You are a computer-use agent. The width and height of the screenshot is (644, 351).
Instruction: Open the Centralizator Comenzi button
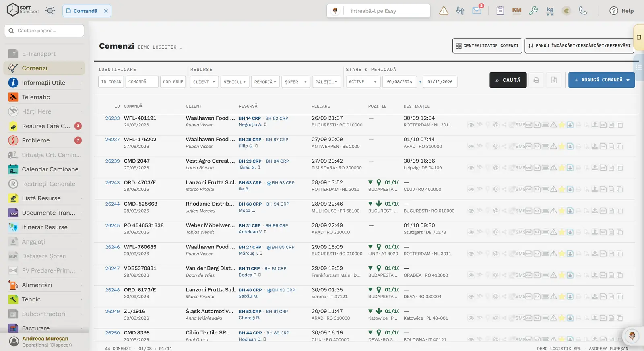[x=487, y=46]
